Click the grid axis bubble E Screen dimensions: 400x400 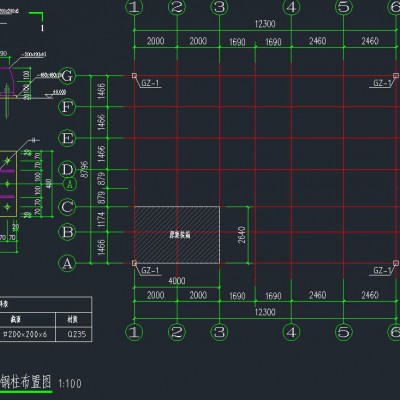click(67, 138)
